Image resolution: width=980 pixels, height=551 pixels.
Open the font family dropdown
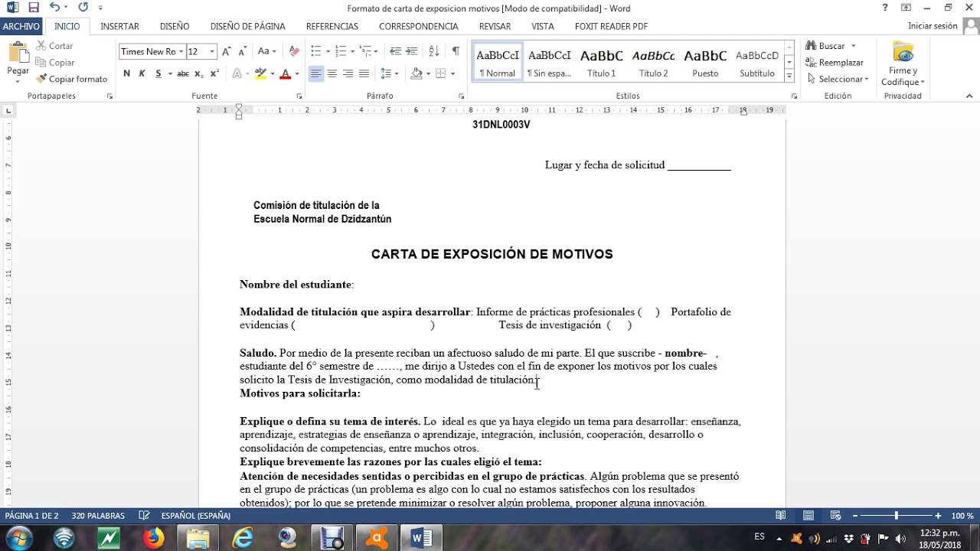click(x=180, y=51)
